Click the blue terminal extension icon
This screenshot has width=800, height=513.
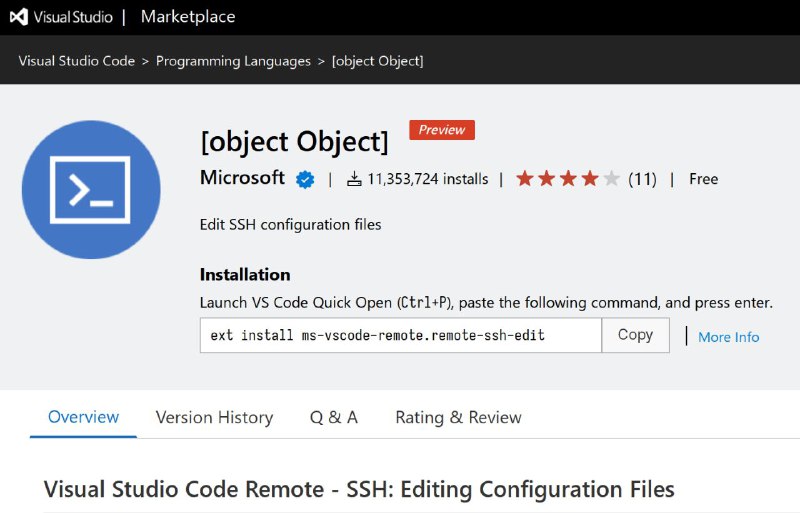tap(91, 189)
